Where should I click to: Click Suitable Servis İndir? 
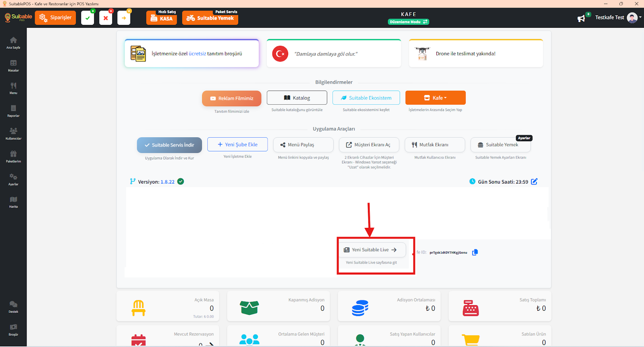coord(169,145)
